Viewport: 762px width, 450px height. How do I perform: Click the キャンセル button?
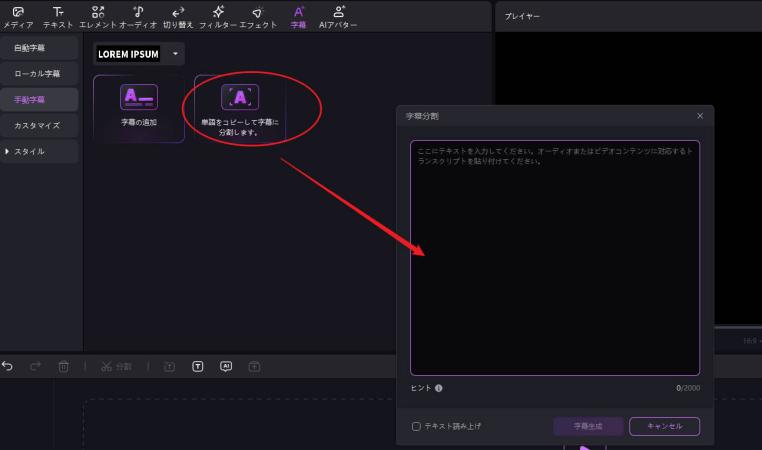(664, 426)
